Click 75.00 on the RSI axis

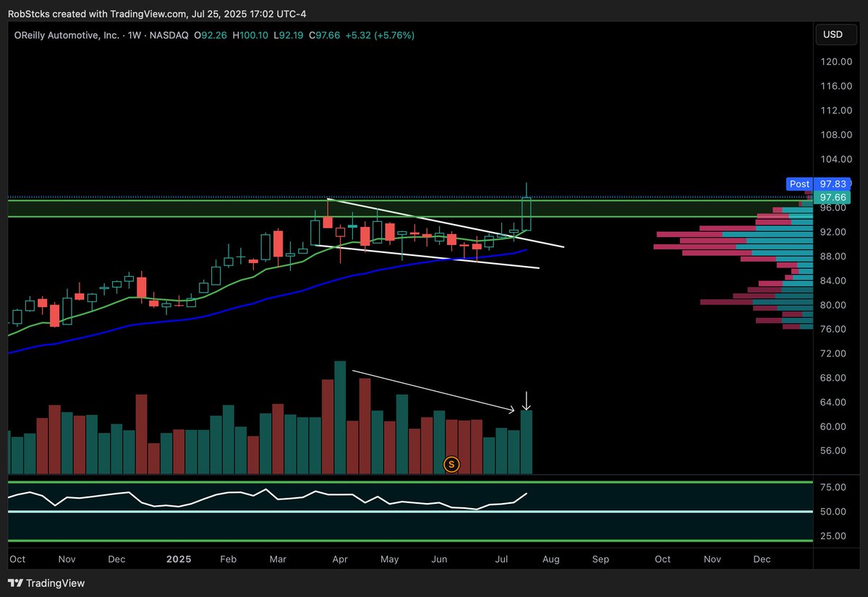pos(833,488)
